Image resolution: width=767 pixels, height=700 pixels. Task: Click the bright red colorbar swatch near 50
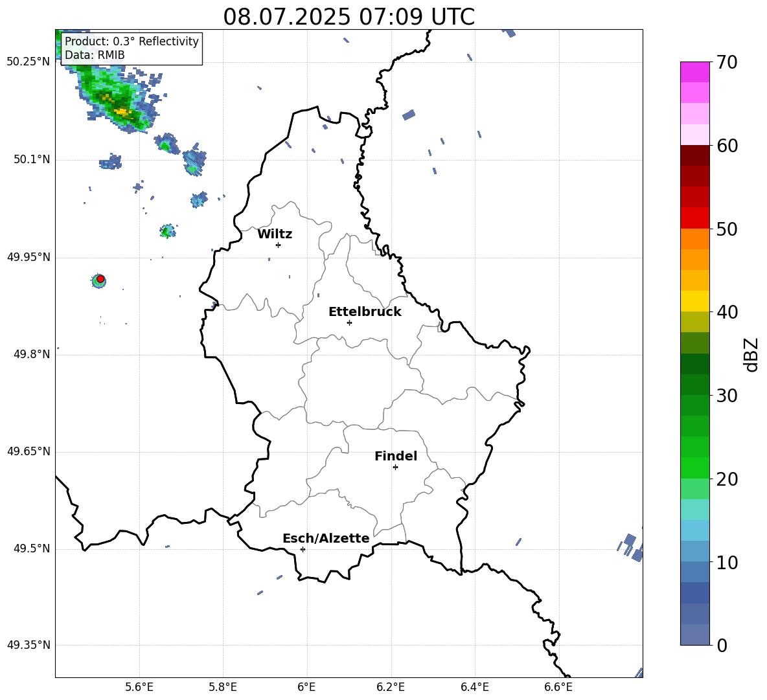pyautogui.click(x=695, y=218)
